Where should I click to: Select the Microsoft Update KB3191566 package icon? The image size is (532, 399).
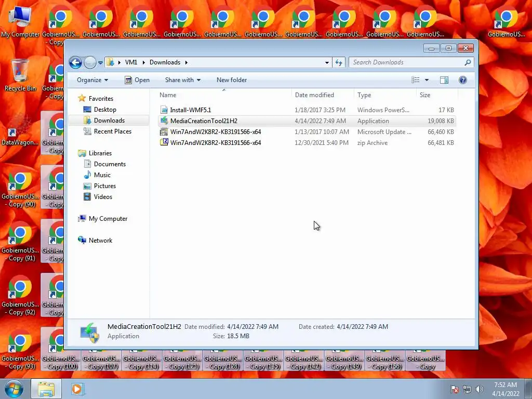click(x=164, y=131)
